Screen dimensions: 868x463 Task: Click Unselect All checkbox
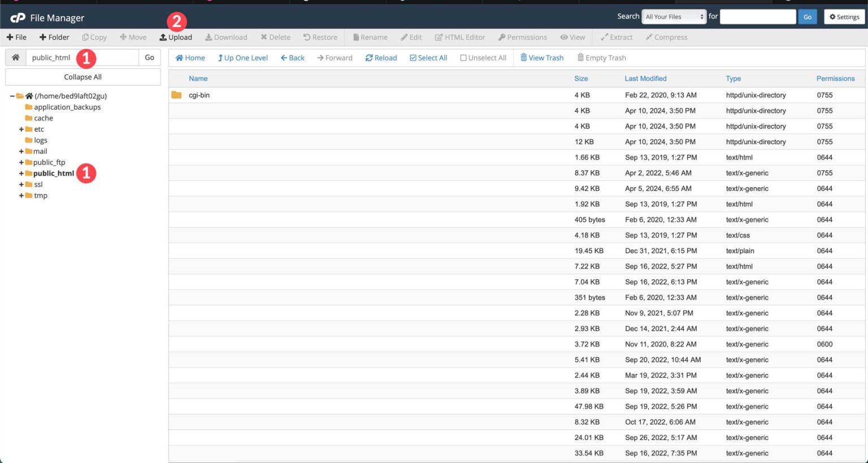click(x=463, y=58)
